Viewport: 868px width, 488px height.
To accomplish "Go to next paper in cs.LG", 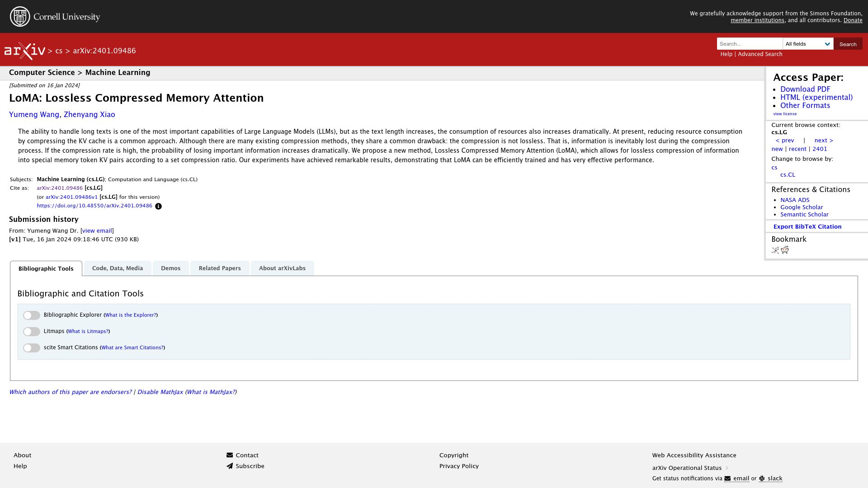I will point(824,141).
